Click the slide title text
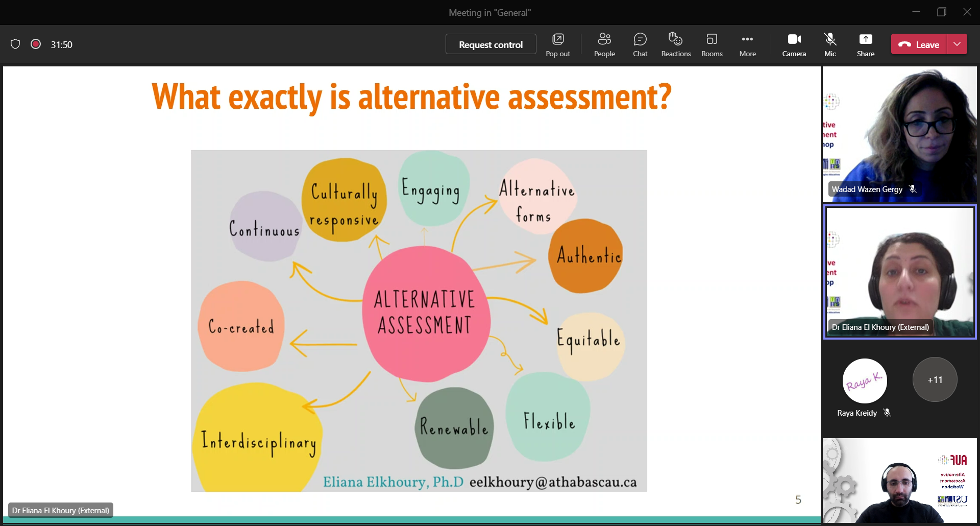The height and width of the screenshot is (526, 980). (x=411, y=97)
